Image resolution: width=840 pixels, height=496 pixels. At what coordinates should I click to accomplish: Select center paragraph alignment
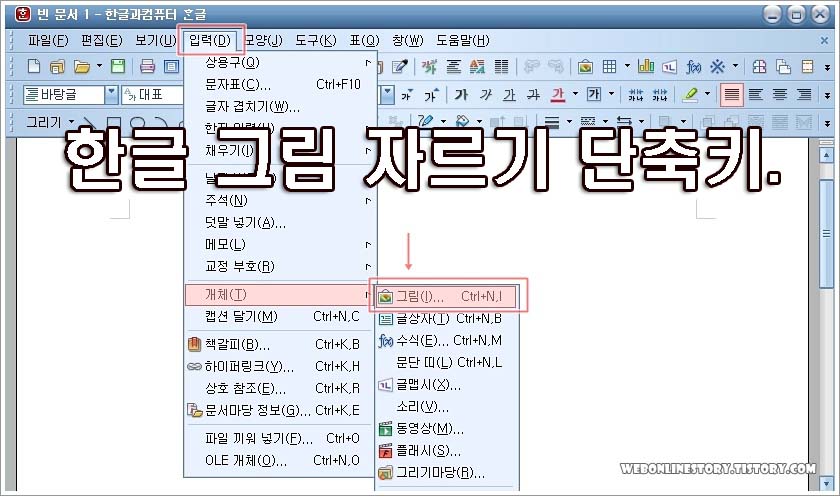(780, 95)
